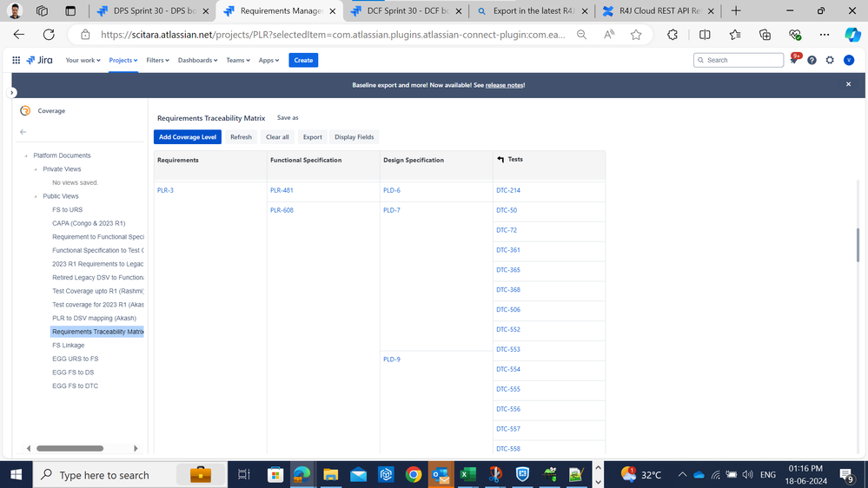Add page to favorites star icon
Image resolution: width=868 pixels, height=488 pixels.
(636, 35)
